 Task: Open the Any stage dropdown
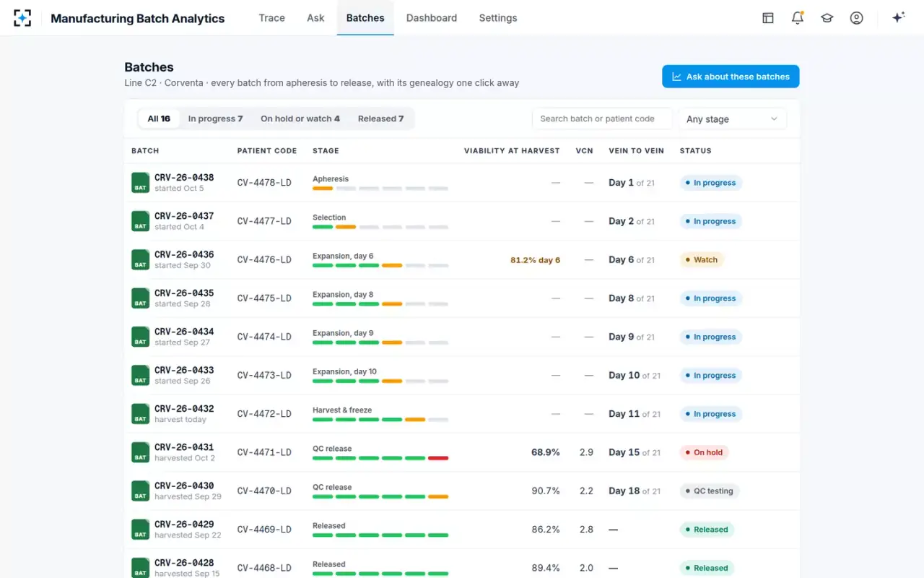coord(732,119)
